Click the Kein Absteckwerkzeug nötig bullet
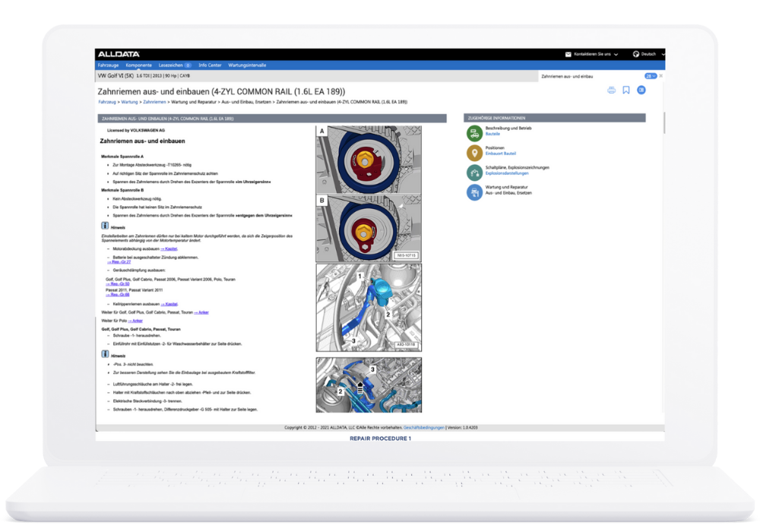Viewport: 760px width, 532px height. (137, 198)
